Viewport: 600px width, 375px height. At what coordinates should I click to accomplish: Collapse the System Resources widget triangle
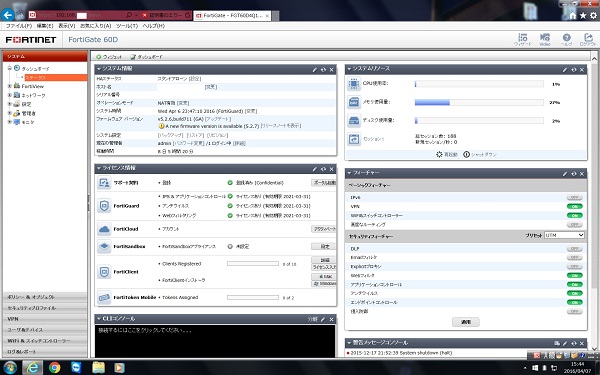349,69
